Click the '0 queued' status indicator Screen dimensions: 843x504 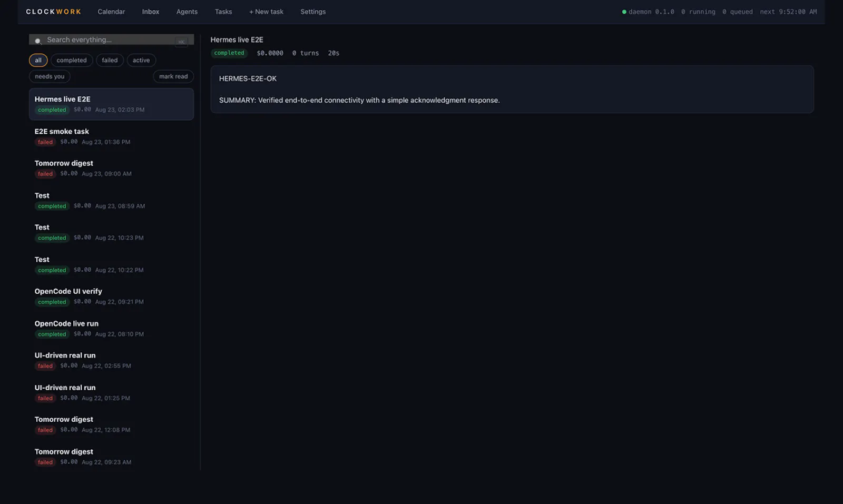[x=738, y=12]
